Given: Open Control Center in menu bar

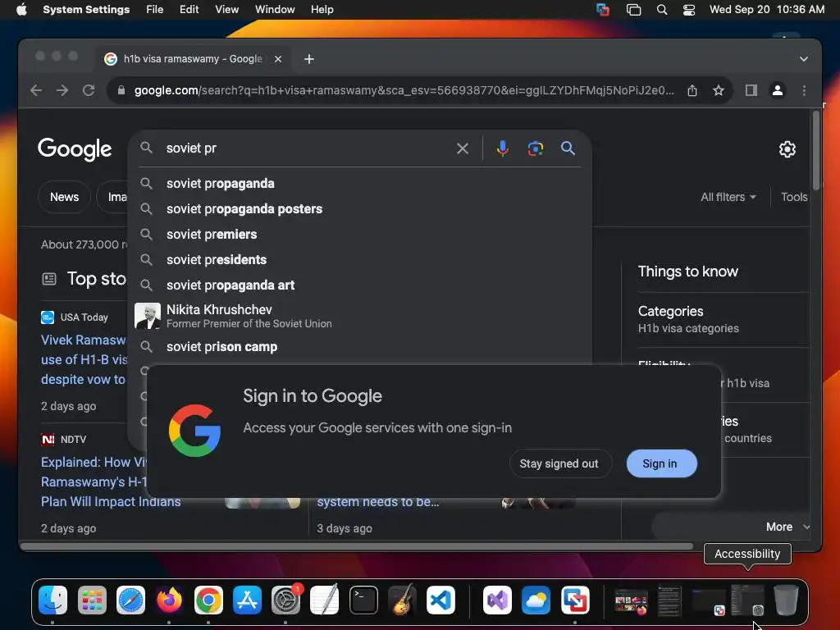Looking at the screenshot, I should click(x=689, y=10).
